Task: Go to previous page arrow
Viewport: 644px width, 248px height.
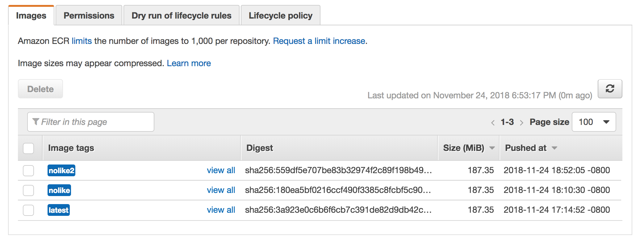Action: (x=493, y=123)
